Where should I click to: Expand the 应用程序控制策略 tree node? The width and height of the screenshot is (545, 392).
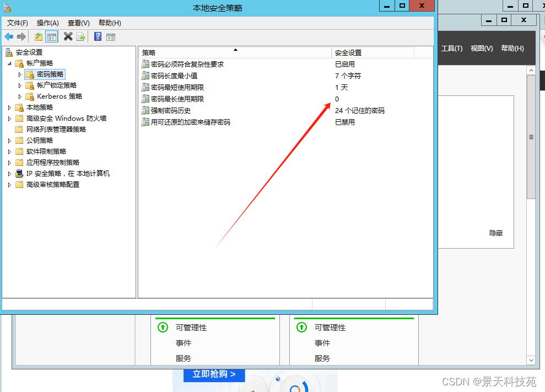pyautogui.click(x=10, y=163)
